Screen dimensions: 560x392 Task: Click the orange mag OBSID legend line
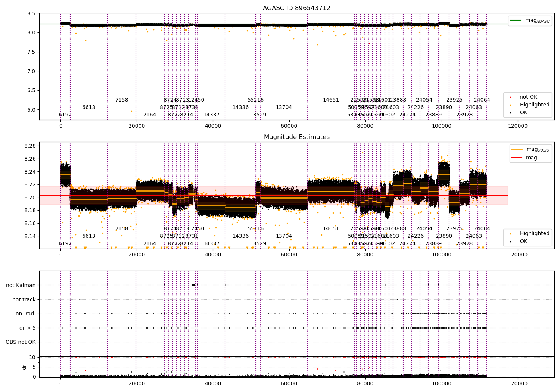[x=517, y=149]
